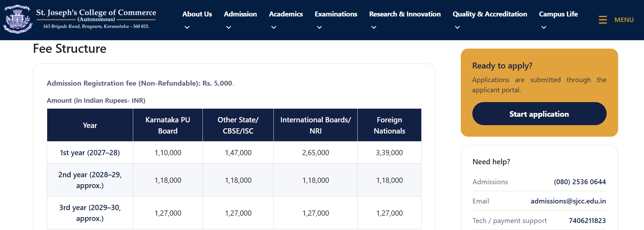644x230 pixels.
Task: Expand the chevron under Research & Innovation
Action: tap(374, 27)
